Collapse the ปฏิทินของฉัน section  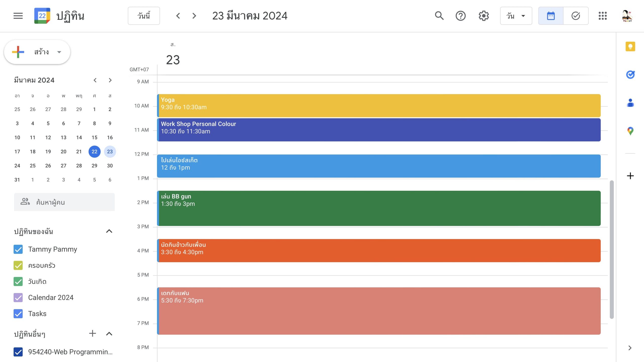(x=109, y=231)
